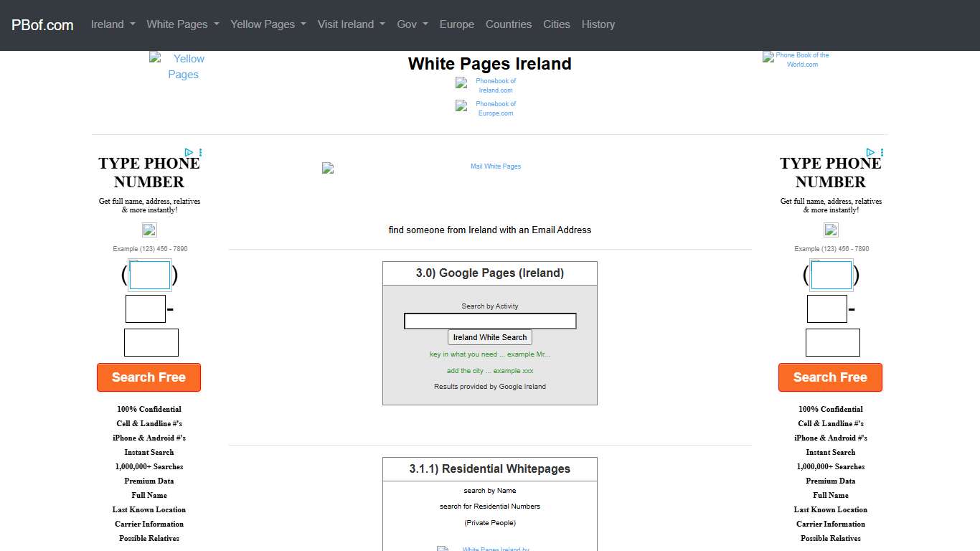Click the Search by Activity text field
This screenshot has height=551, width=980.
pos(490,321)
